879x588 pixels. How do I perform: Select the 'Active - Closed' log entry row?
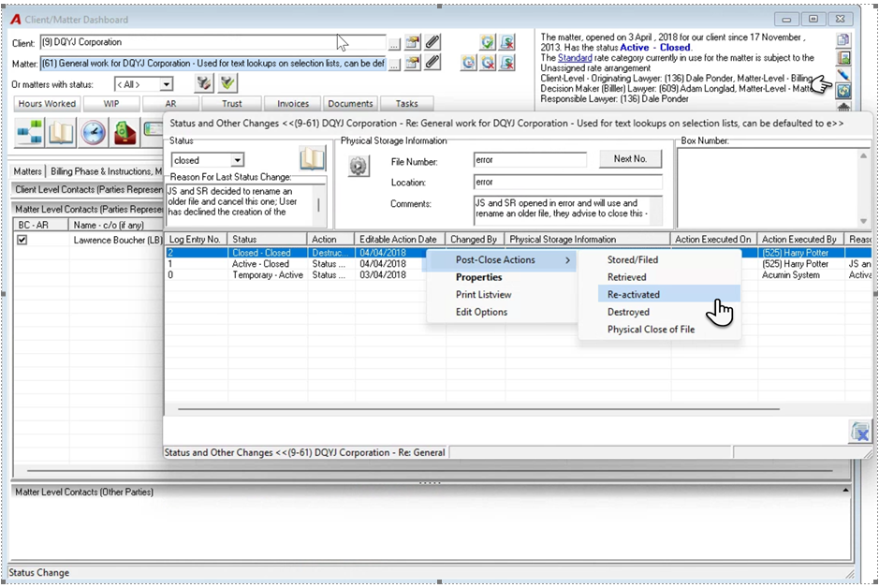click(518, 264)
